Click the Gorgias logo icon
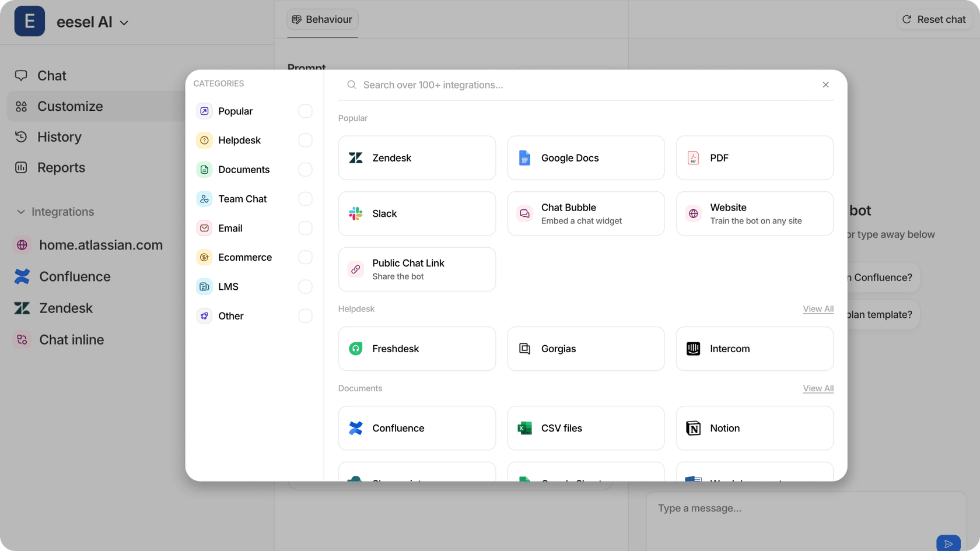This screenshot has width=980, height=551. (x=524, y=349)
